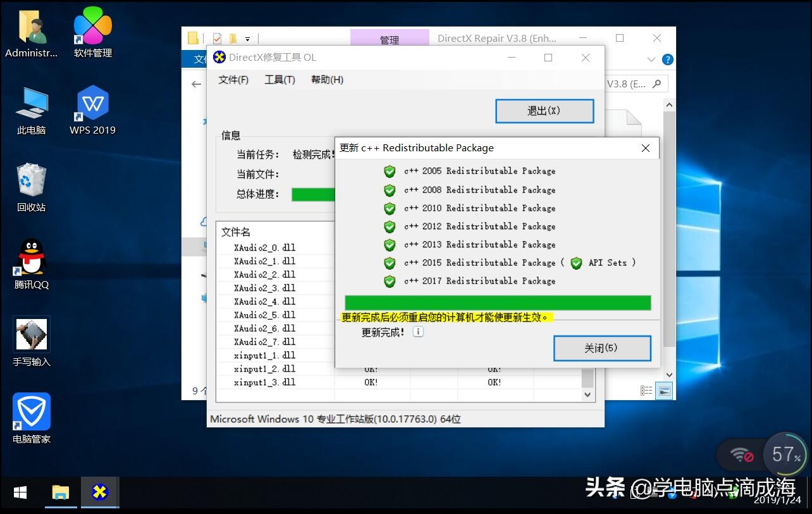The height and width of the screenshot is (514, 812).
Task: Click the 退出(X) button
Action: tap(544, 111)
